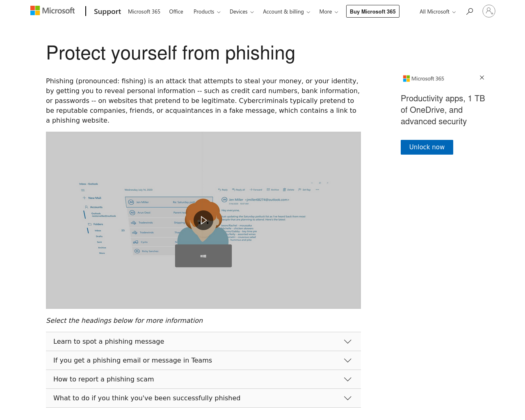The width and height of the screenshot is (525, 420).
Task: Expand How to report a phishing scam
Action: (203, 379)
